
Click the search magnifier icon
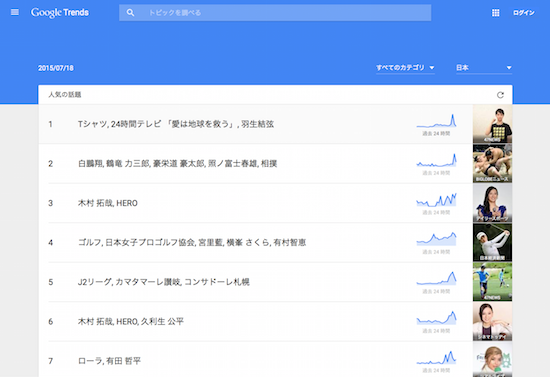click(130, 13)
